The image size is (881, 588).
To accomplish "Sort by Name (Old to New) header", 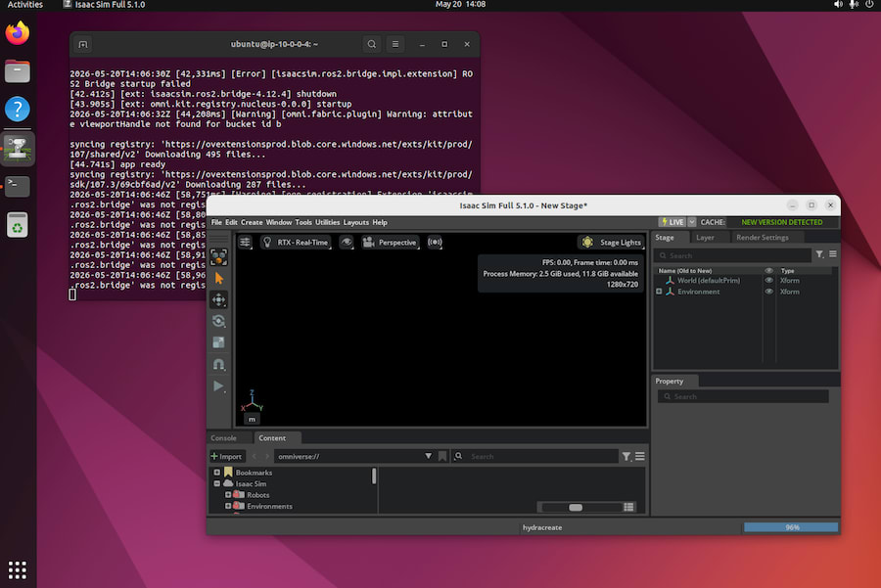I will coord(685,271).
